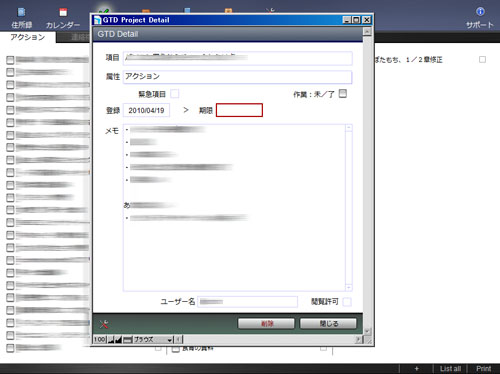Screen dimensions: 500x374
Task: Check the 緊急項目 checkbox
Action: click(x=175, y=94)
